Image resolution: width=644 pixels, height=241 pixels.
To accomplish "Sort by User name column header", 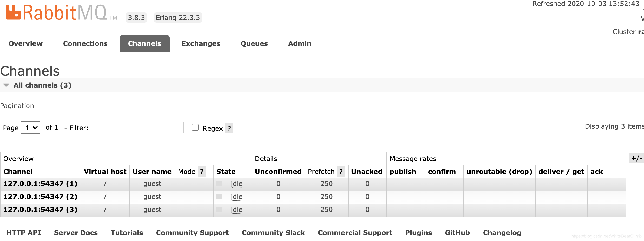I will point(152,172).
